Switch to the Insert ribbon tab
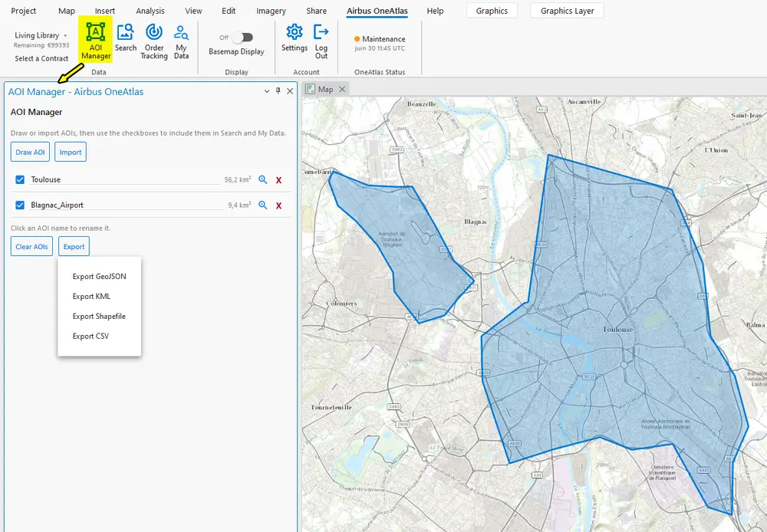Image resolution: width=767 pixels, height=532 pixels. pos(104,11)
